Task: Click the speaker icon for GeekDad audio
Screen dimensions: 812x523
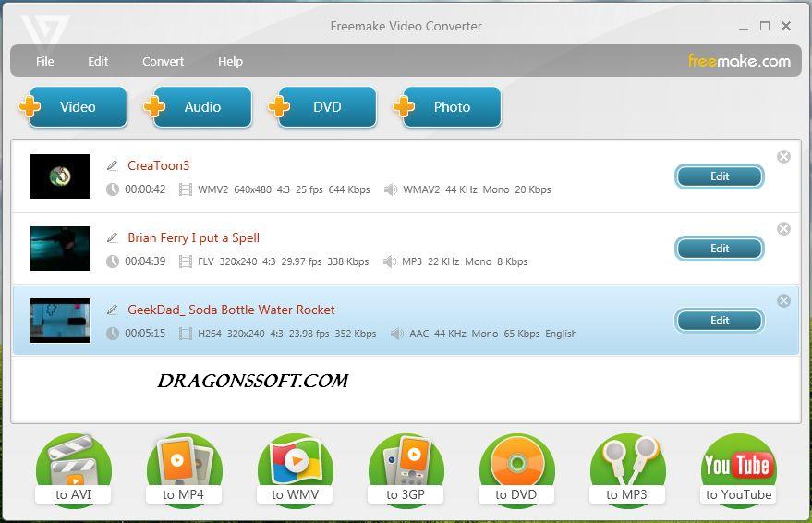Action: click(396, 334)
